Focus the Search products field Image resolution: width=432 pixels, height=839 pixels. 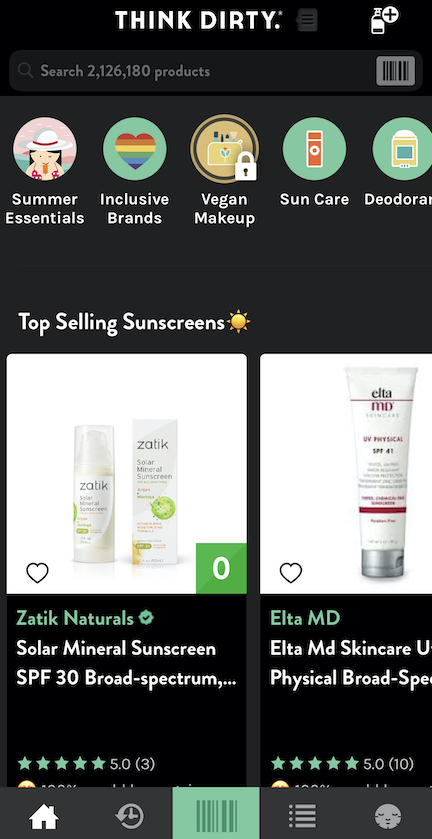pyautogui.click(x=193, y=71)
